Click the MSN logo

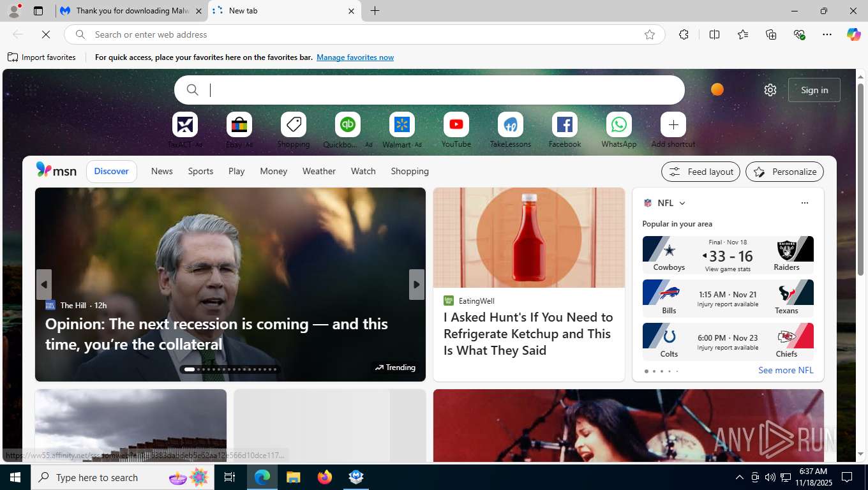(56, 170)
